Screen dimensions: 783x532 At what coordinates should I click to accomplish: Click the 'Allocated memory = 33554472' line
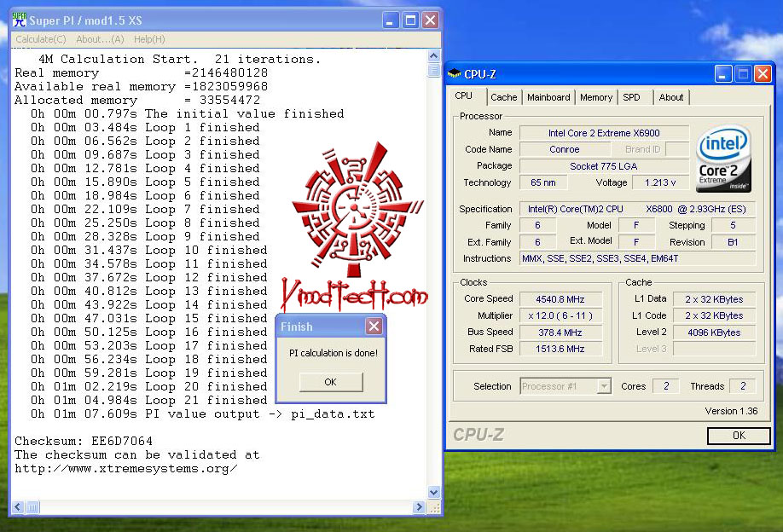(137, 101)
